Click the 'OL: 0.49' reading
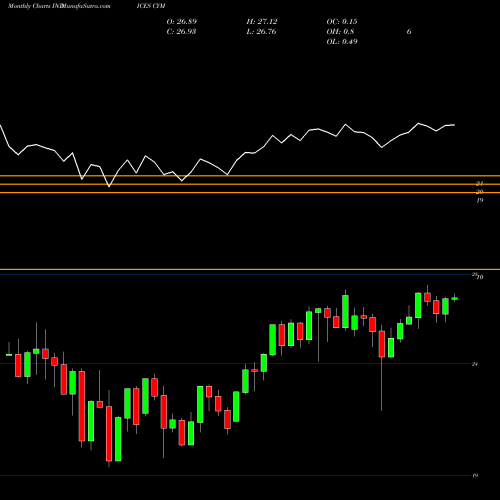The height and width of the screenshot is (500, 500). 342,42
